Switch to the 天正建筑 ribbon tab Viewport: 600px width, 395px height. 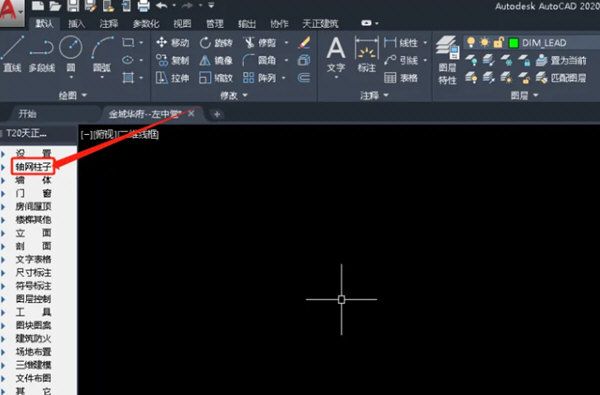click(321, 24)
